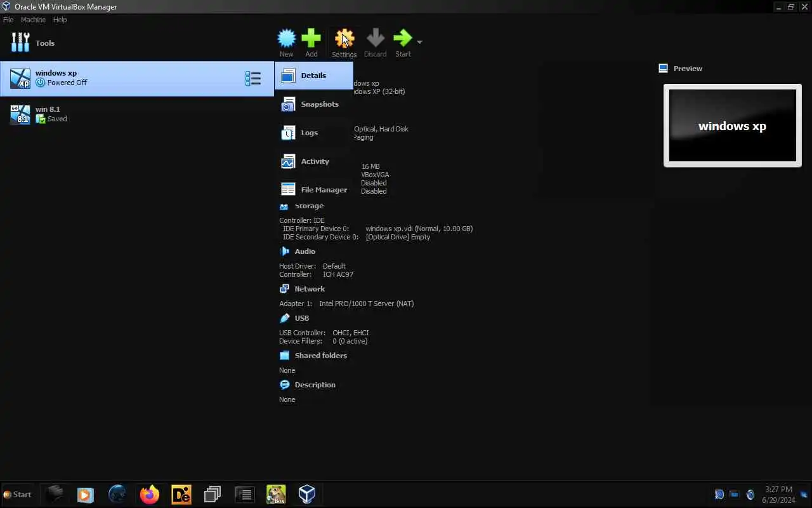Click 'Intel PRO/1000 T Server (NAT)' text
Image resolution: width=812 pixels, height=508 pixels.
367,304
